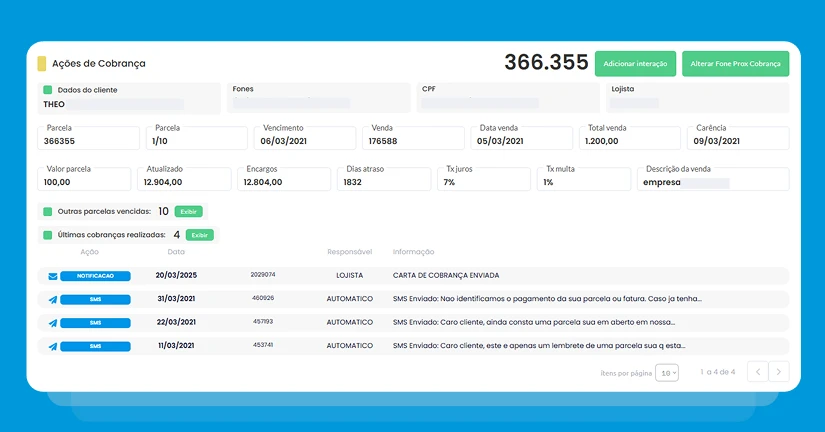Click the envelope icon on the NOTIFICACAO row
The height and width of the screenshot is (432, 825).
point(53,276)
